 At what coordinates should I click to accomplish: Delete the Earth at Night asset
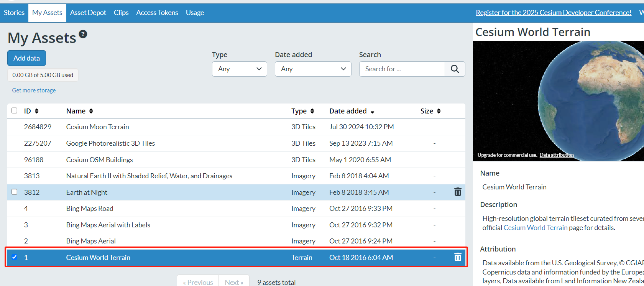[x=458, y=192]
